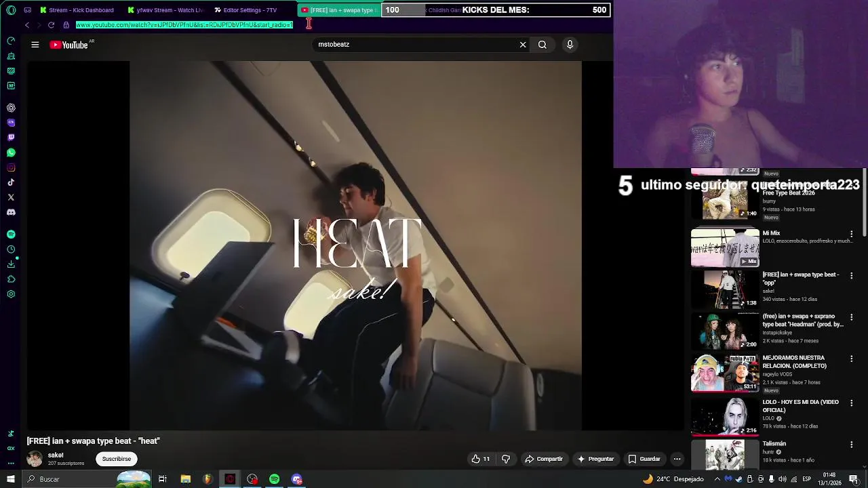The height and width of the screenshot is (488, 868).
Task: Open options for MEJORAMOS NUESTRA RELACION video
Action: (x=852, y=359)
